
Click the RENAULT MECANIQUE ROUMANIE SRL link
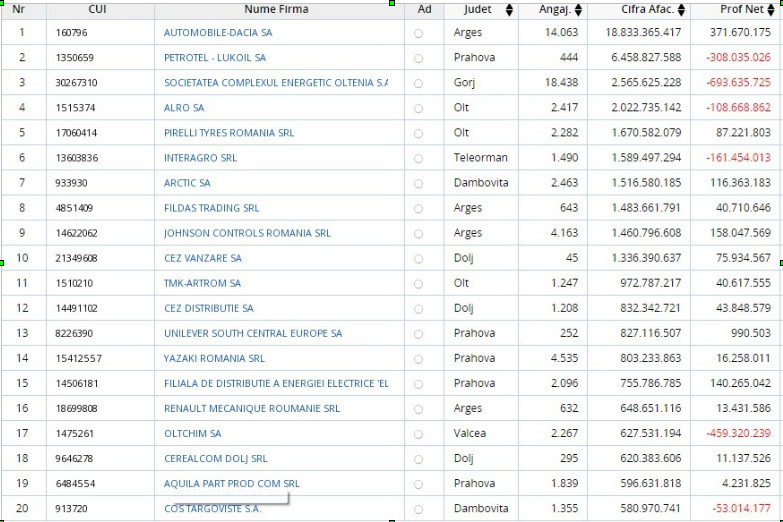(252, 408)
